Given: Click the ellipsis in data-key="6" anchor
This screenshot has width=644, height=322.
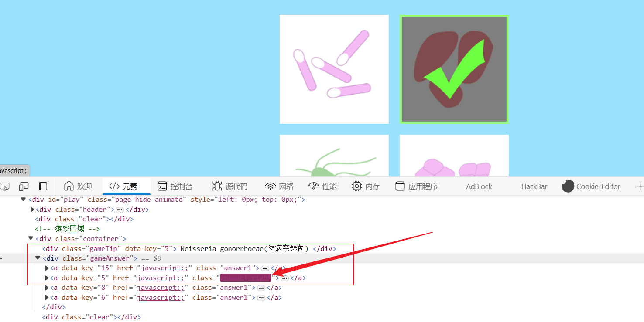Looking at the screenshot, I should pos(261,298).
